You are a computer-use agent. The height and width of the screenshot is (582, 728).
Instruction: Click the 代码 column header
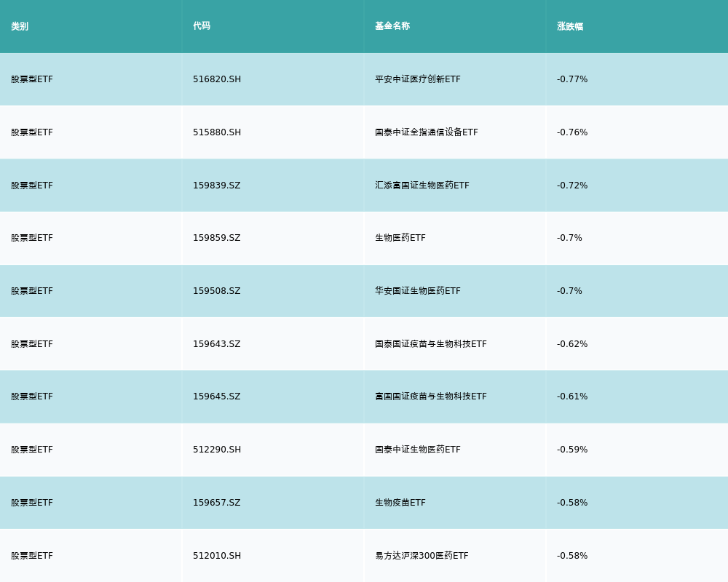click(x=202, y=26)
